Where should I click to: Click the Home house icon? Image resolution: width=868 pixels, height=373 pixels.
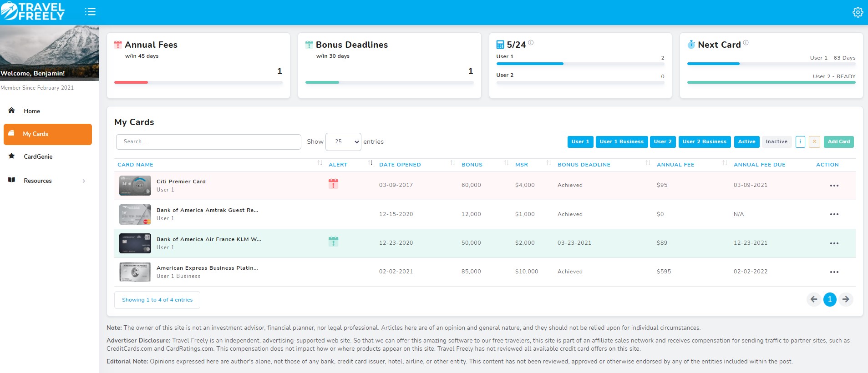[x=12, y=111]
